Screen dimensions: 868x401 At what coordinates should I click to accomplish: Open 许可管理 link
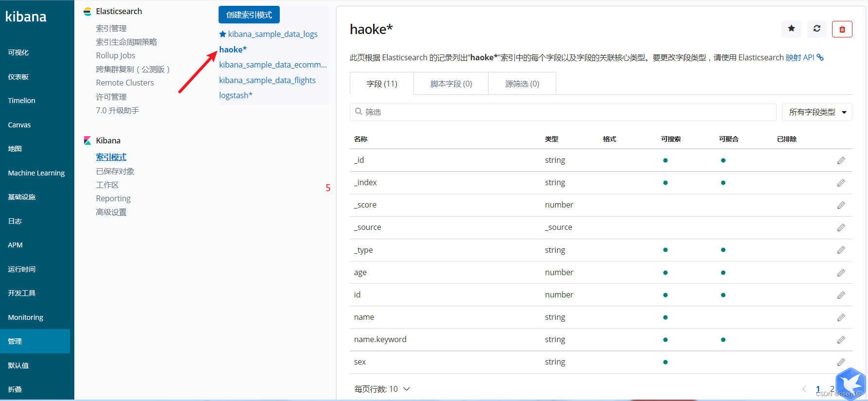(111, 97)
